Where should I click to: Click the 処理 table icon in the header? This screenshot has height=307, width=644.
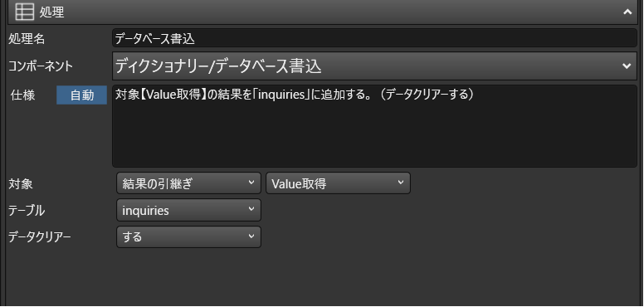25,12
